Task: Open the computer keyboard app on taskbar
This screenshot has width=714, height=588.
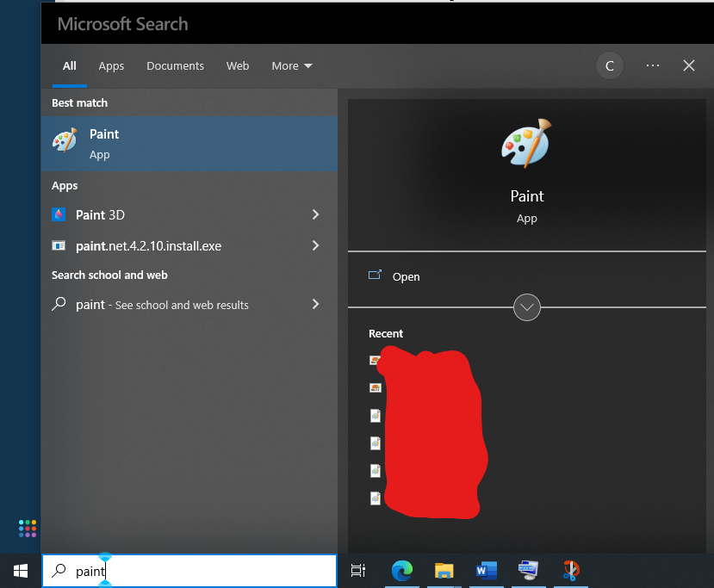Action: 528,571
